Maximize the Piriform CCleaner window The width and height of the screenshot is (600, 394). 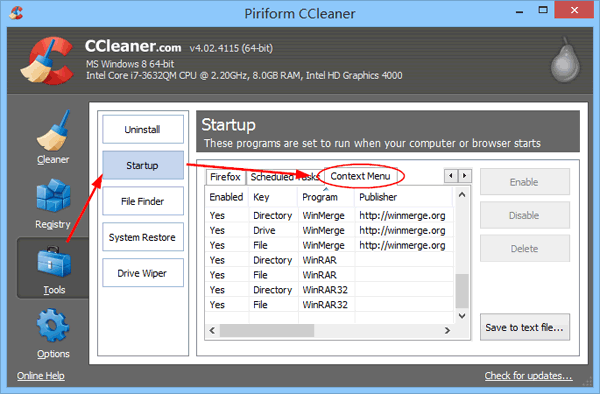543,10
